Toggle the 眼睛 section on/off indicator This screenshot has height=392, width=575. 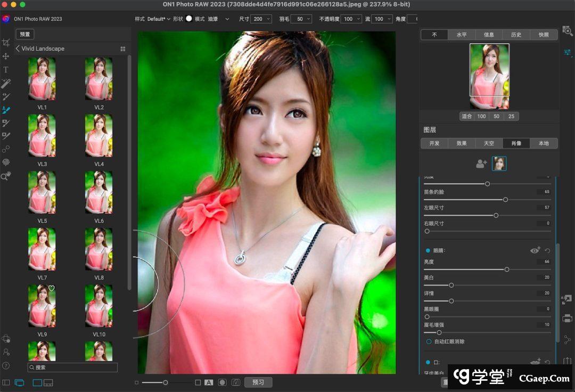428,250
